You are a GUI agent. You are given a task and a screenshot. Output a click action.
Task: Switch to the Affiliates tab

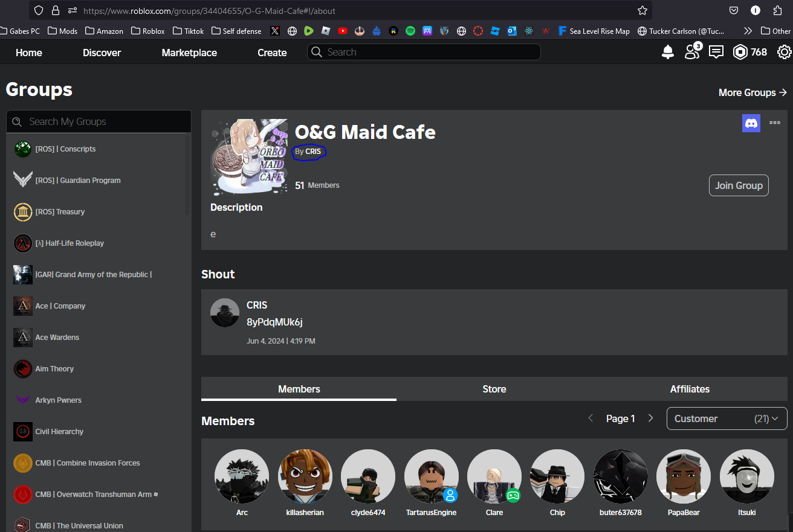pyautogui.click(x=690, y=389)
